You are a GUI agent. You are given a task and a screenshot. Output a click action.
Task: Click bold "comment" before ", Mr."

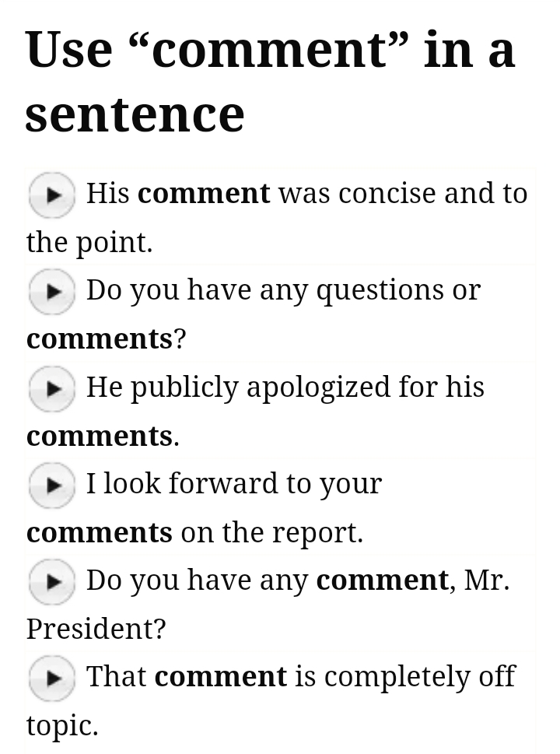pyautogui.click(x=382, y=580)
